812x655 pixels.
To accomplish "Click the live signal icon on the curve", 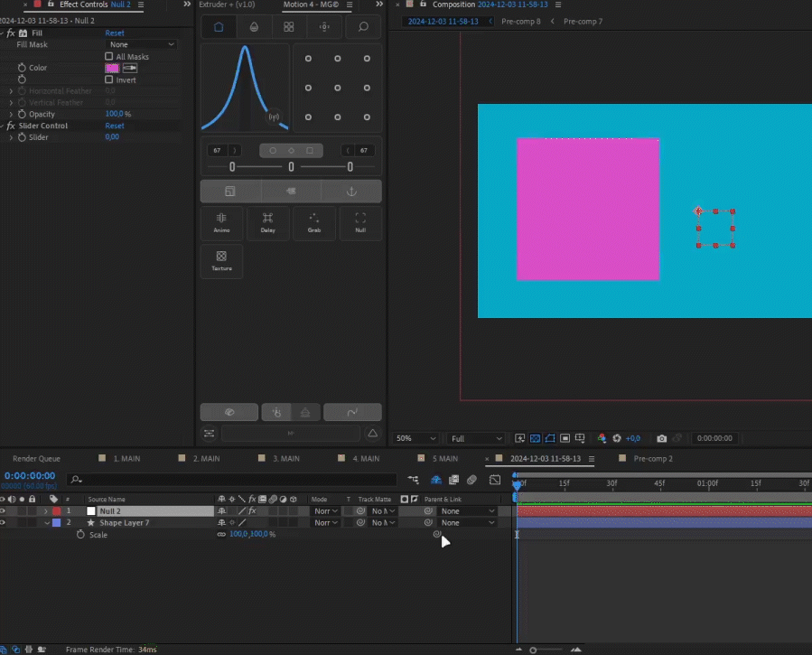I will tap(274, 117).
